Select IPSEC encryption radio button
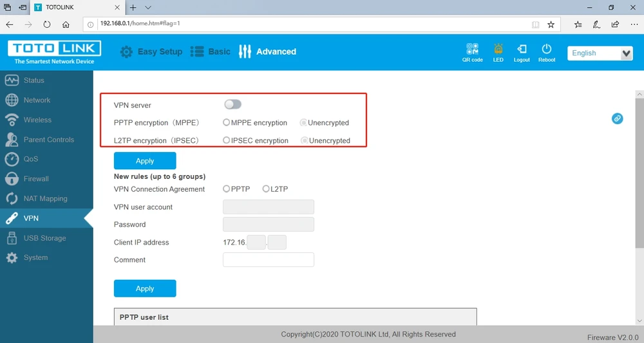 coord(226,140)
